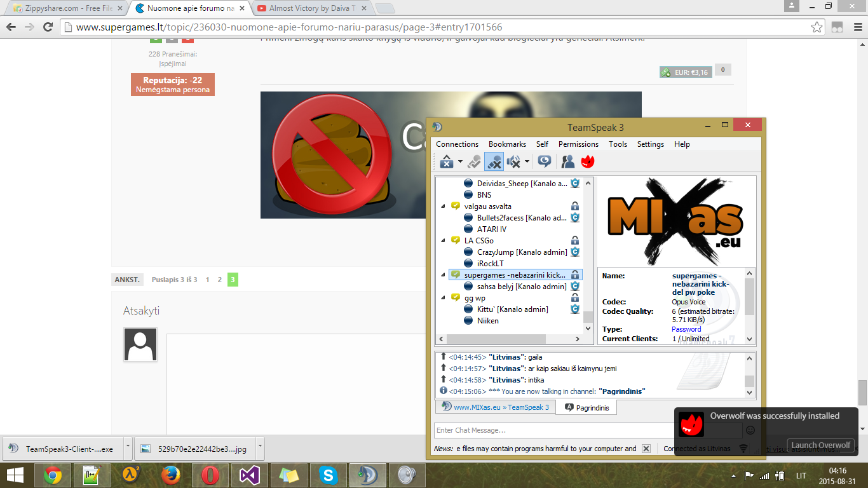Click Launch Overwolf button

820,445
